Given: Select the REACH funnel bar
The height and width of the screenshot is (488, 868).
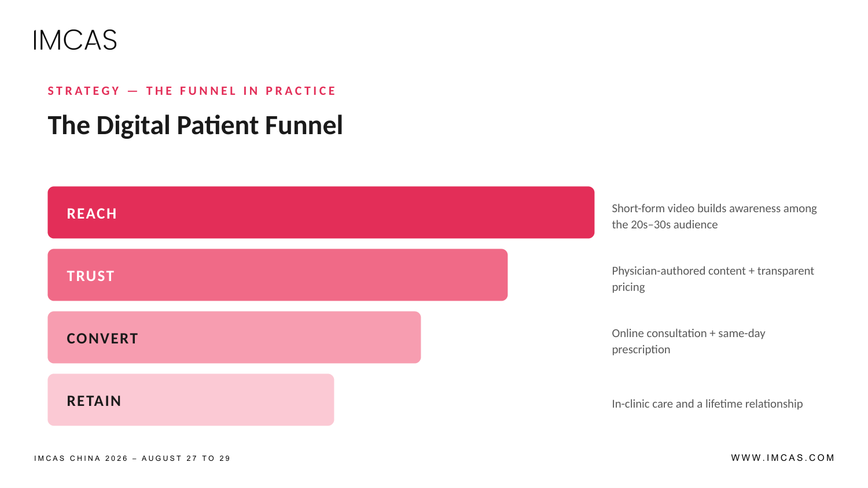Looking at the screenshot, I should pyautogui.click(x=321, y=212).
